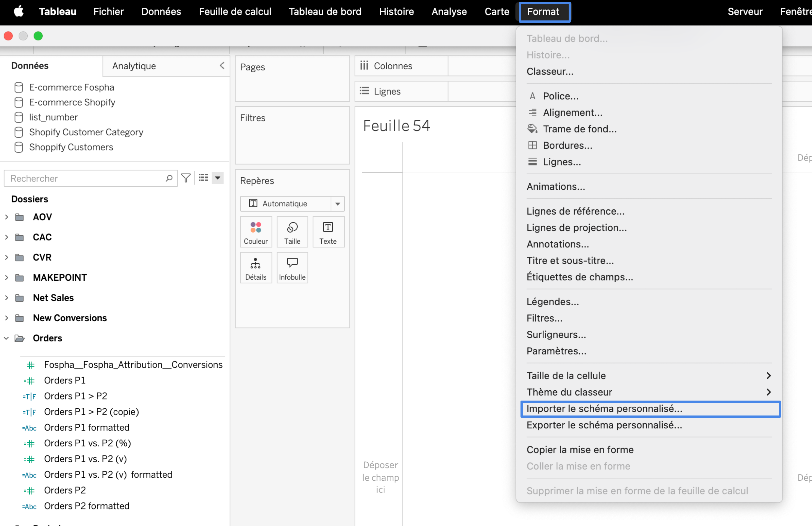The image size is (812, 526).
Task: Expand the Net Sales folder
Action: tap(6, 298)
